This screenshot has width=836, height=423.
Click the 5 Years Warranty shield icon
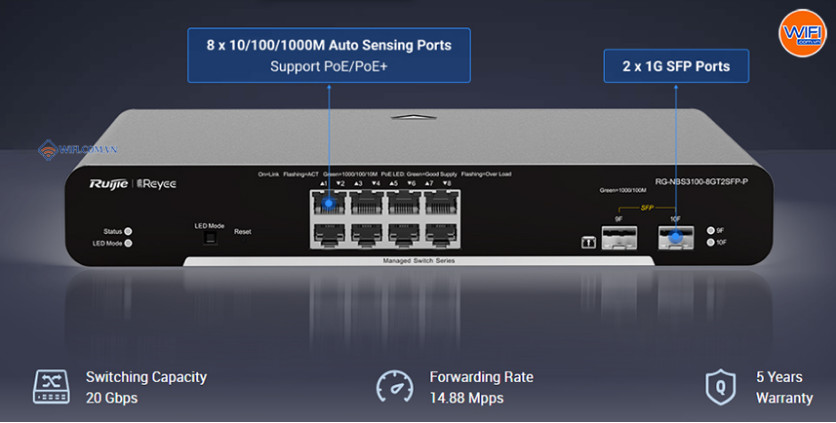[720, 387]
